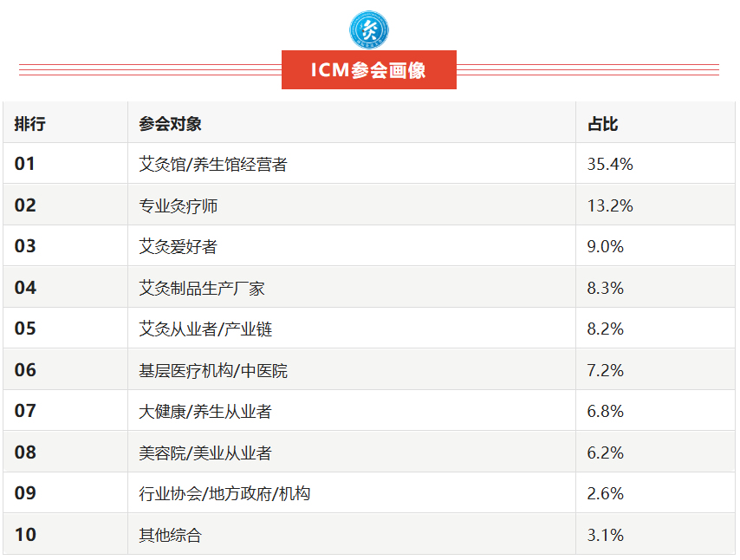
Task: Select the 基层医疗机构/中医院 cell
Action: pos(213,371)
